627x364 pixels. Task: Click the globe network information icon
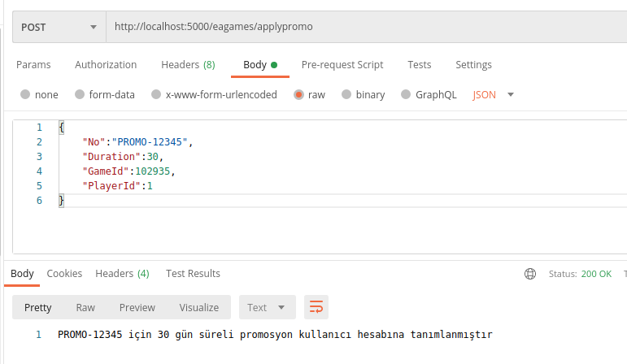point(530,274)
